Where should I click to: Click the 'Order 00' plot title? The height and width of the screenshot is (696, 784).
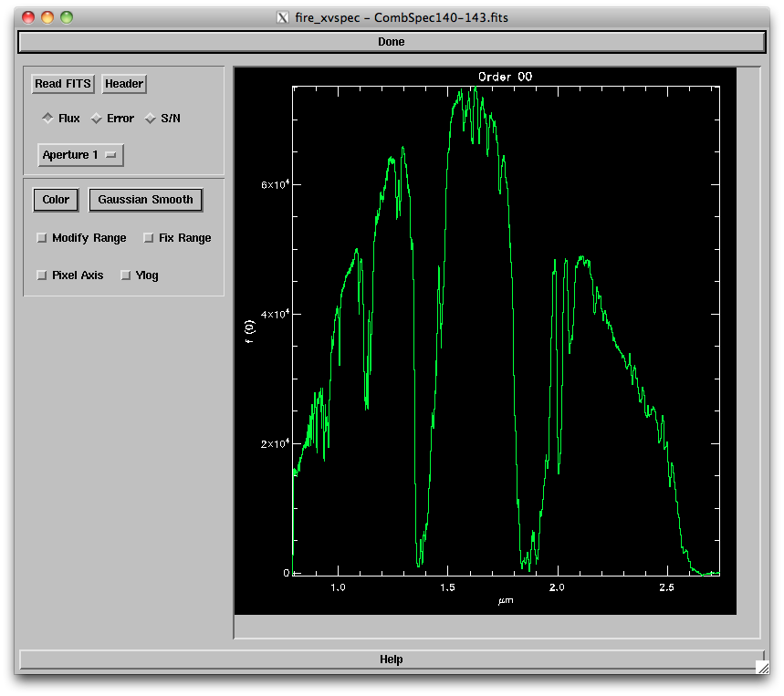pos(505,77)
